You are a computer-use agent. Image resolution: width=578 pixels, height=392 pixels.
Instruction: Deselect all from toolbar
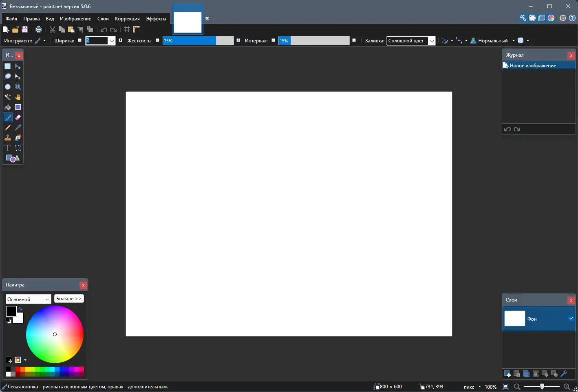(90, 29)
